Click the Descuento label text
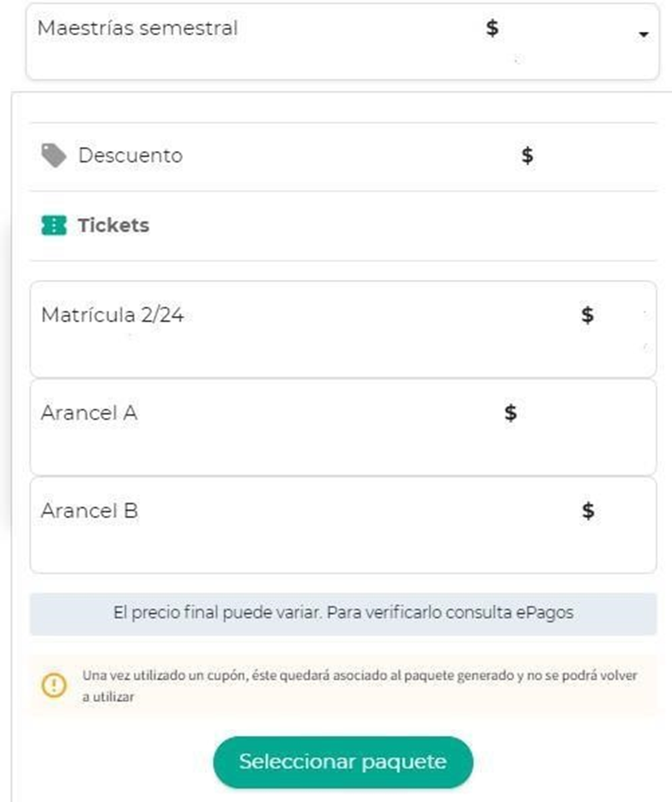672x802 pixels. click(x=130, y=155)
